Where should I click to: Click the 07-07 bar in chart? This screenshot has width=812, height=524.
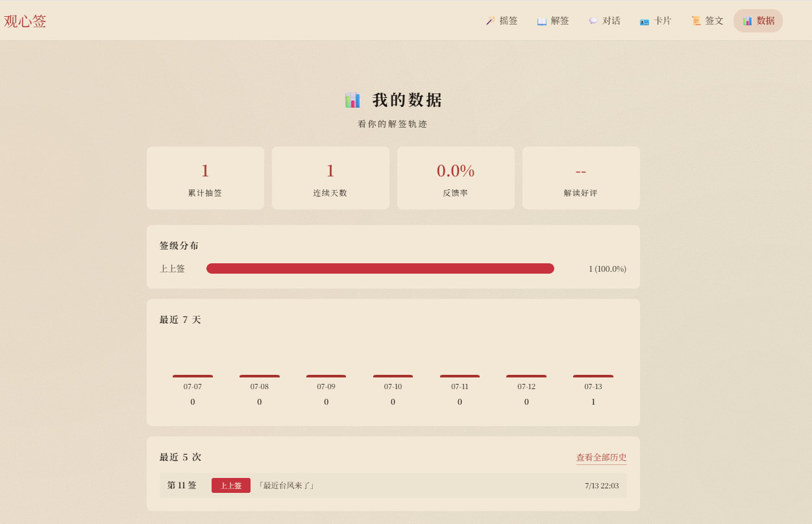click(x=193, y=376)
